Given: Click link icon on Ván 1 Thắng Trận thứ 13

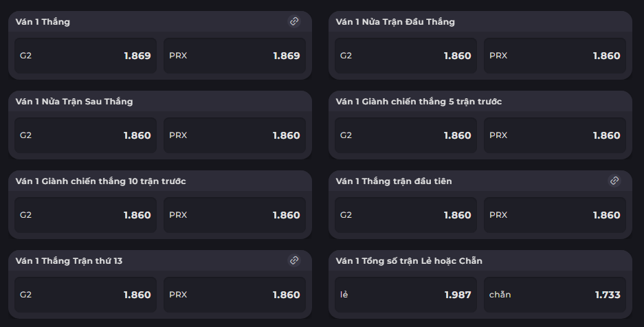Looking at the screenshot, I should [294, 260].
